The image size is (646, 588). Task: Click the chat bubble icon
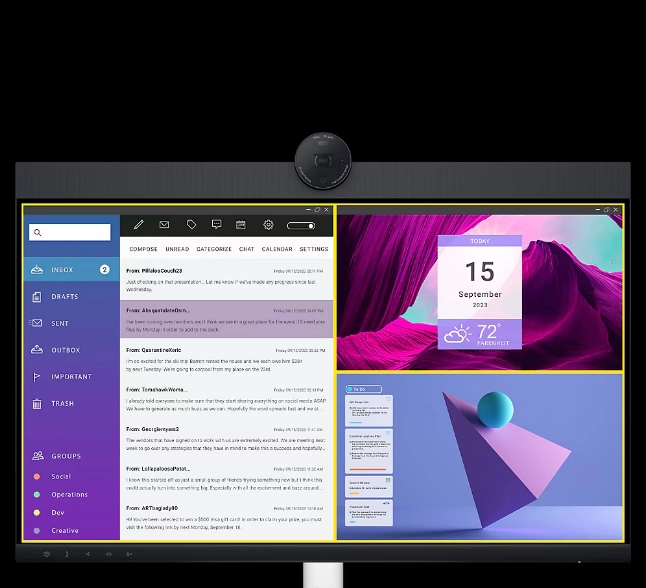click(216, 224)
